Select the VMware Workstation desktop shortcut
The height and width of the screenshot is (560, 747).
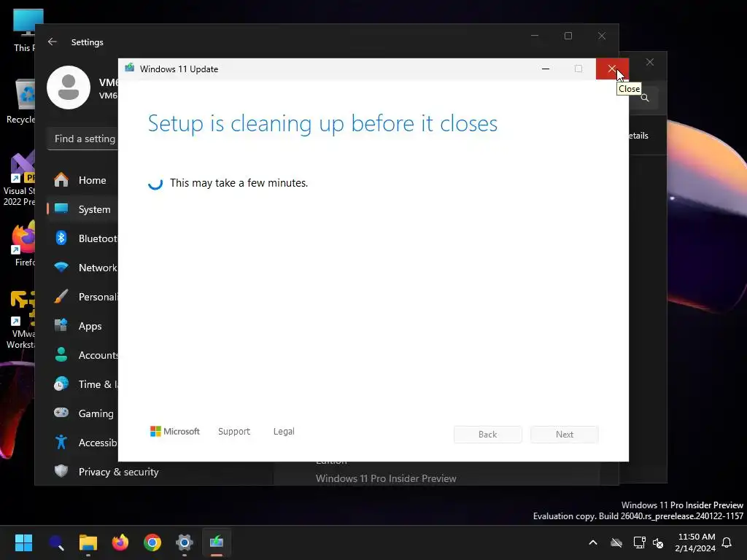(x=20, y=319)
